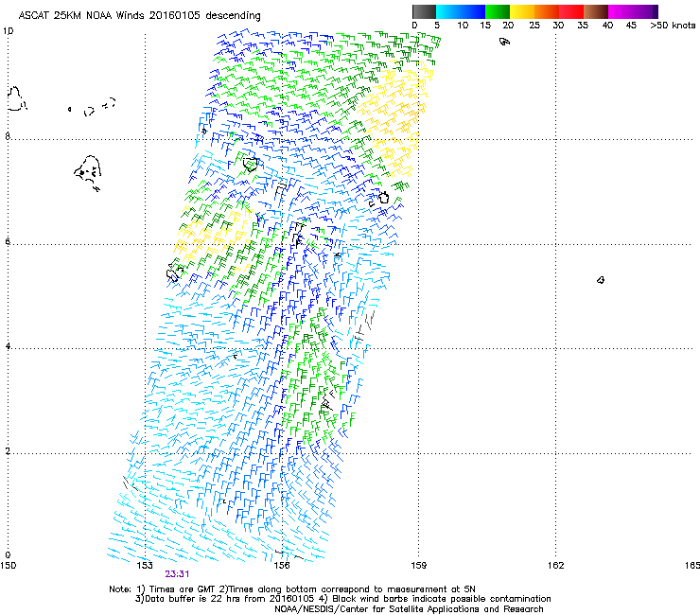Screen dimensions: 700x615
Task: Click the 'Note: 1) Times are GMT' footnote line
Action: coord(292,589)
